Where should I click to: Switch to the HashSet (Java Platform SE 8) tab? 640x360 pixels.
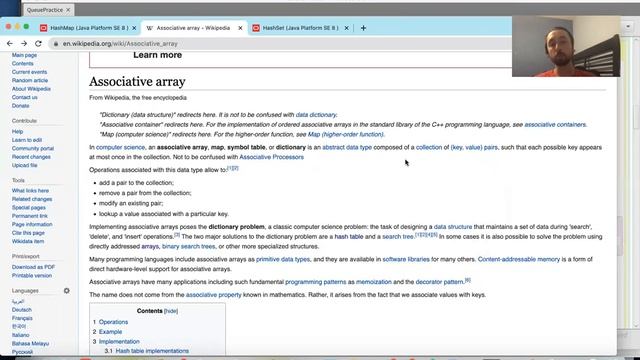(x=300, y=28)
